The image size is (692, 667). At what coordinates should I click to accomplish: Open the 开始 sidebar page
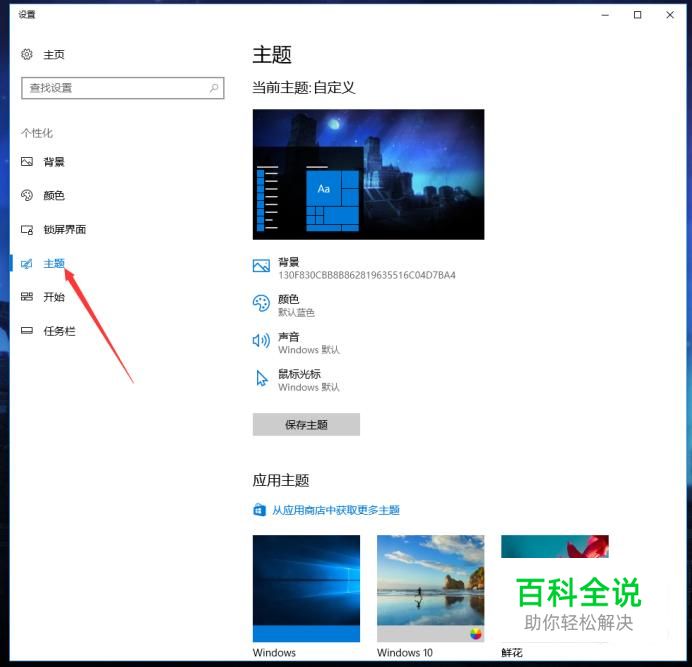(54, 297)
